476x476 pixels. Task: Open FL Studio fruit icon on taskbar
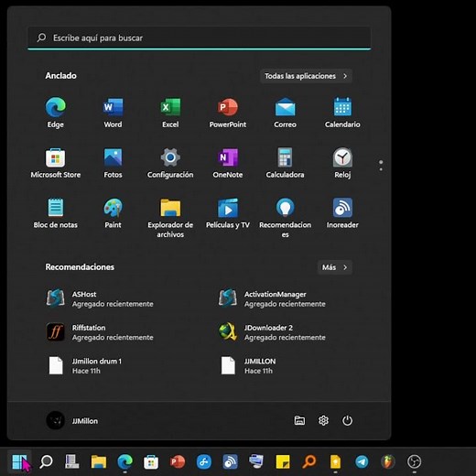click(x=388, y=461)
